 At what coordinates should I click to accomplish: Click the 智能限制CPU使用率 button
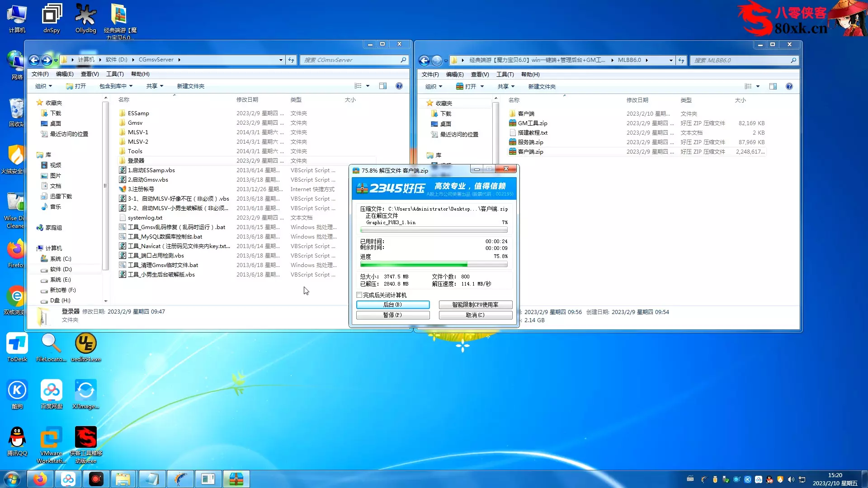475,305
